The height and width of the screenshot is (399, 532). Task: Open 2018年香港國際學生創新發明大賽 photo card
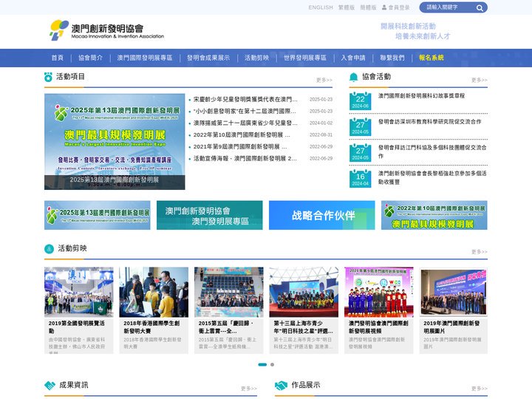(x=154, y=310)
